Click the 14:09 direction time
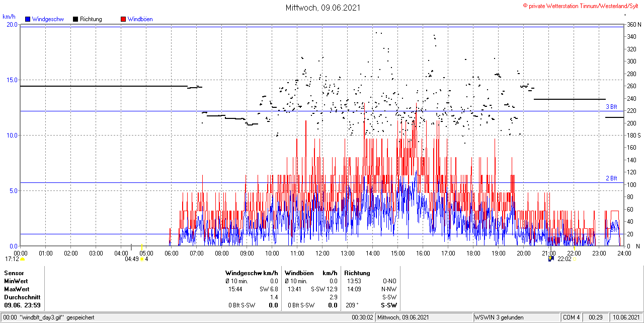 [x=354, y=289]
